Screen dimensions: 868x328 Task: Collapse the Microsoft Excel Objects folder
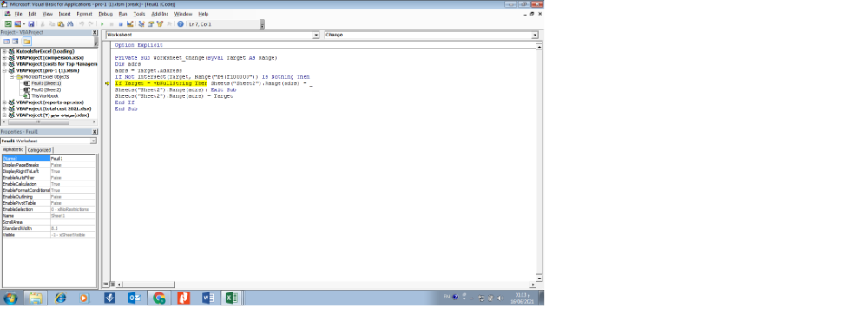(x=11, y=77)
